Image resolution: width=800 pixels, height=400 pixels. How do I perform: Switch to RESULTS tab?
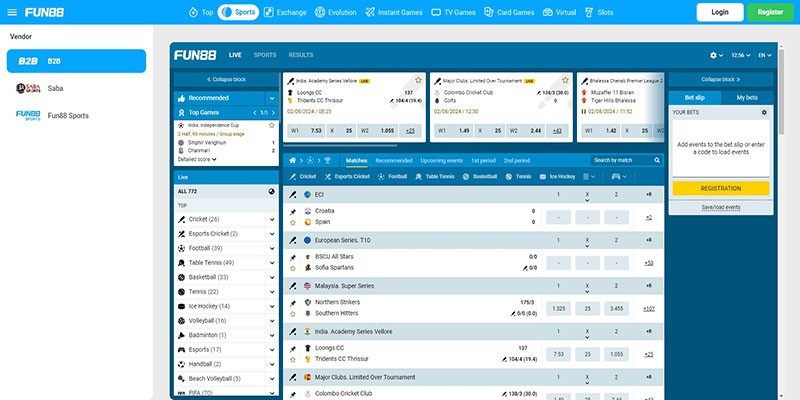(x=301, y=55)
